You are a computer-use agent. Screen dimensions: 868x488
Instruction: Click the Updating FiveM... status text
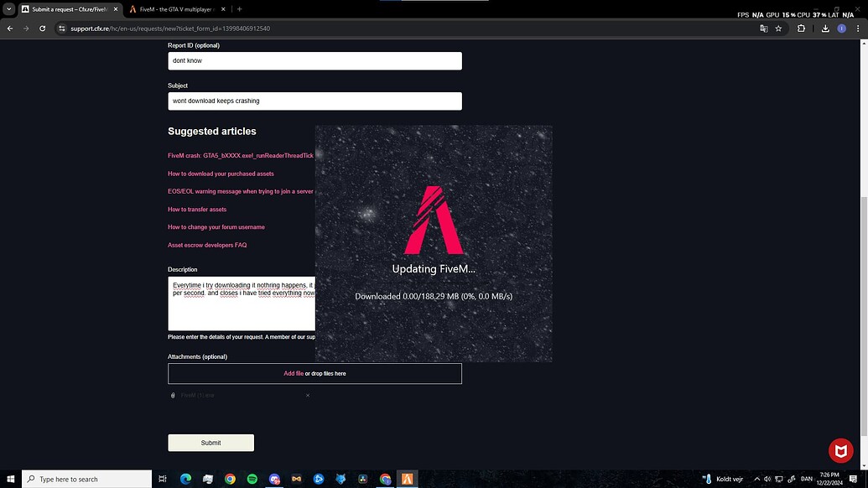pyautogui.click(x=434, y=269)
